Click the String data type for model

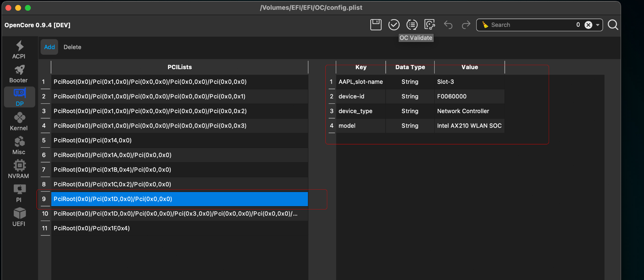click(410, 126)
